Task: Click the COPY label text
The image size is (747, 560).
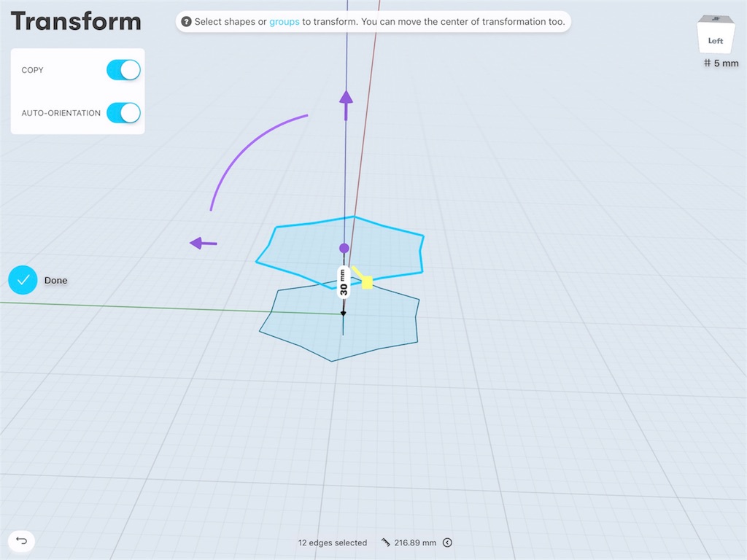Action: coord(32,70)
